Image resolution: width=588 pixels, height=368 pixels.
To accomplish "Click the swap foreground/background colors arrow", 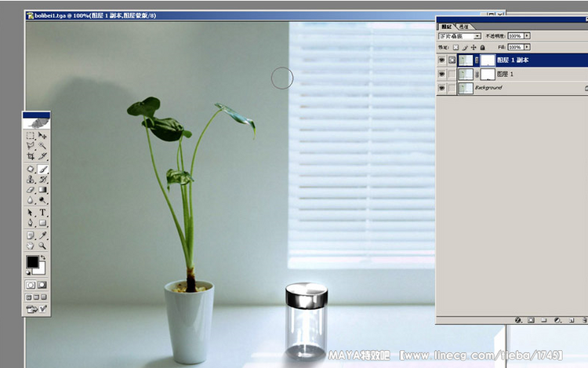I will 42,257.
